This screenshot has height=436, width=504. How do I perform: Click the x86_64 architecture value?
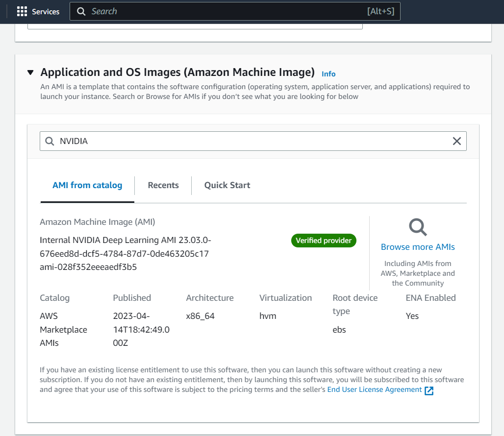coord(200,316)
